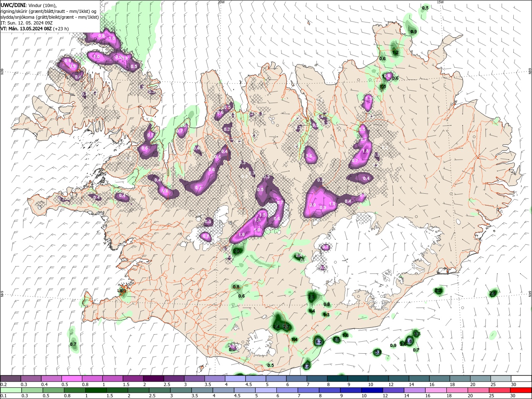Click the 0.2 label of the snow legend
Viewport: 532px width, 399px height.
point(3,384)
